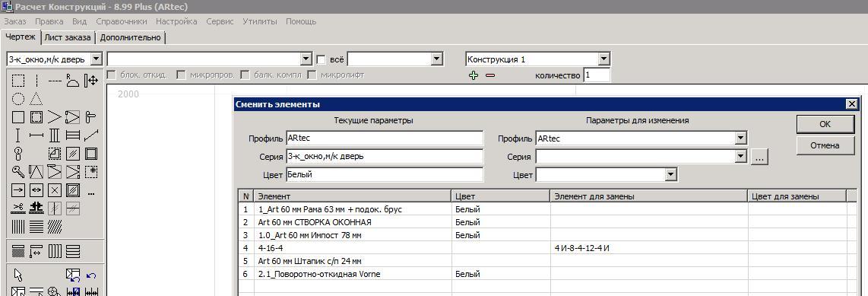Screen dimensions: 868x296
Task: Select the triple horizontal divider tool
Action: (x=72, y=135)
